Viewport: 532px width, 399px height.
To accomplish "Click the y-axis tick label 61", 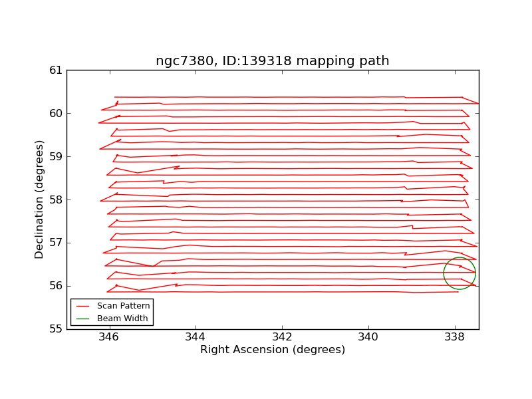I will point(55,70).
